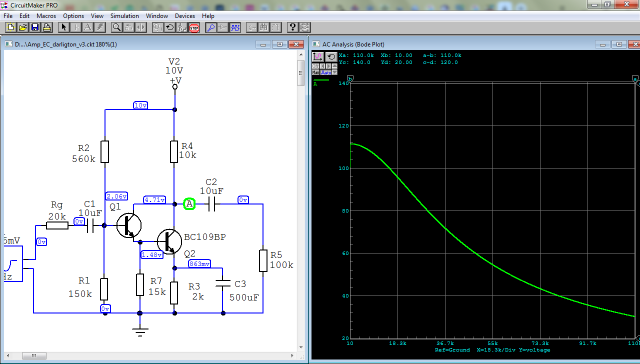
Task: Click the Rotate 90 toolbar icon
Action: point(129,27)
